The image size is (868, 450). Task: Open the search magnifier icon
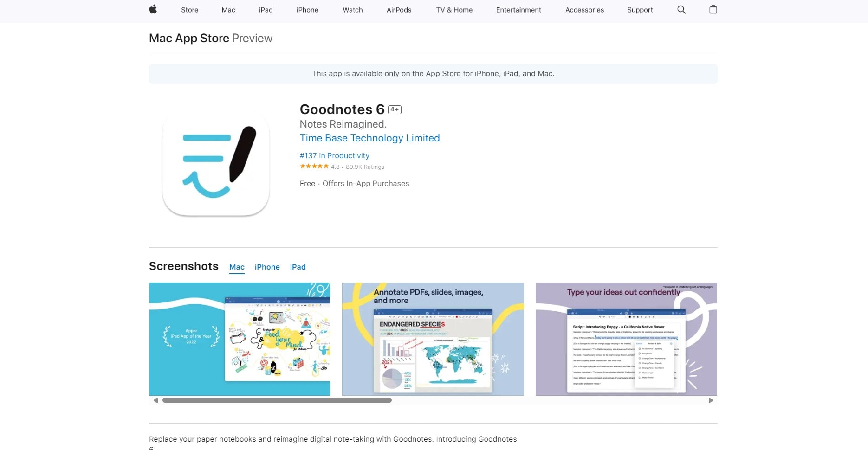[681, 10]
